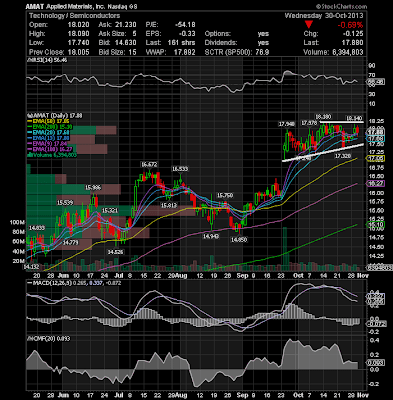Click the 15.321 price label

pos(110,210)
